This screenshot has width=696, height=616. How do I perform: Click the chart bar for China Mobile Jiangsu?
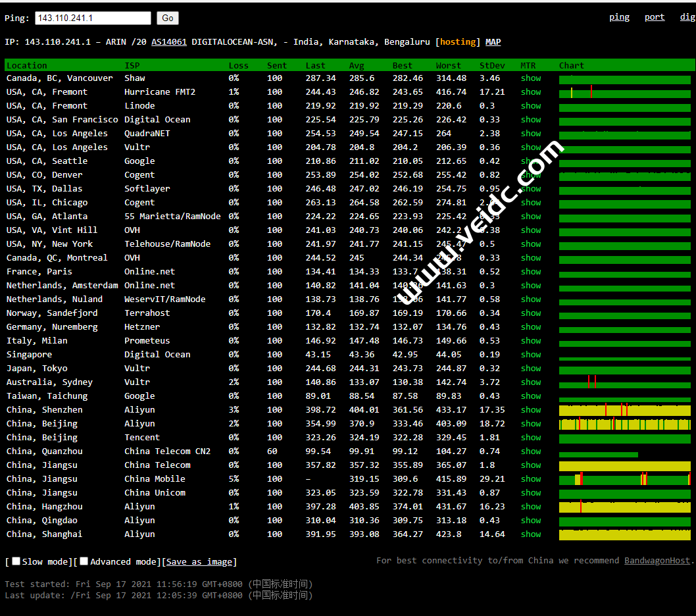click(624, 479)
